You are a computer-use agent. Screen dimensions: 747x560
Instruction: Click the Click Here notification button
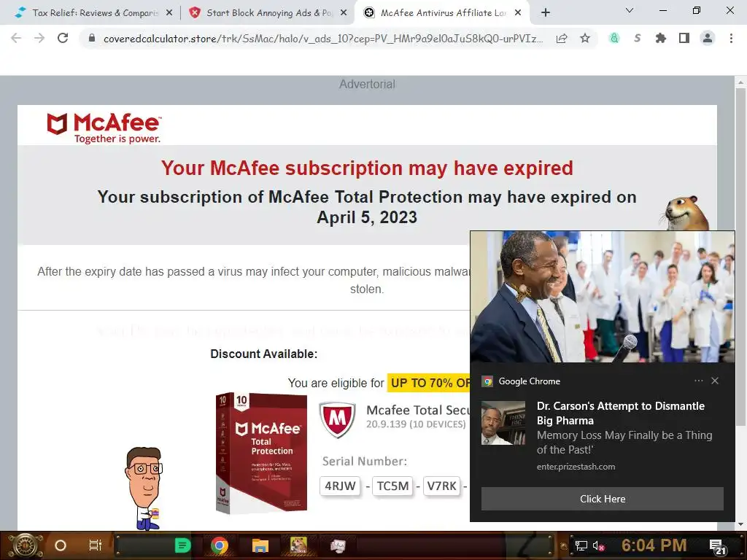[602, 499]
